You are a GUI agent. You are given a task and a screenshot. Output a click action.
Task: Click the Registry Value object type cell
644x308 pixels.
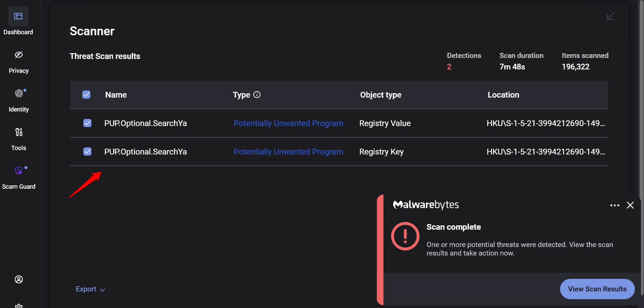[x=385, y=123]
